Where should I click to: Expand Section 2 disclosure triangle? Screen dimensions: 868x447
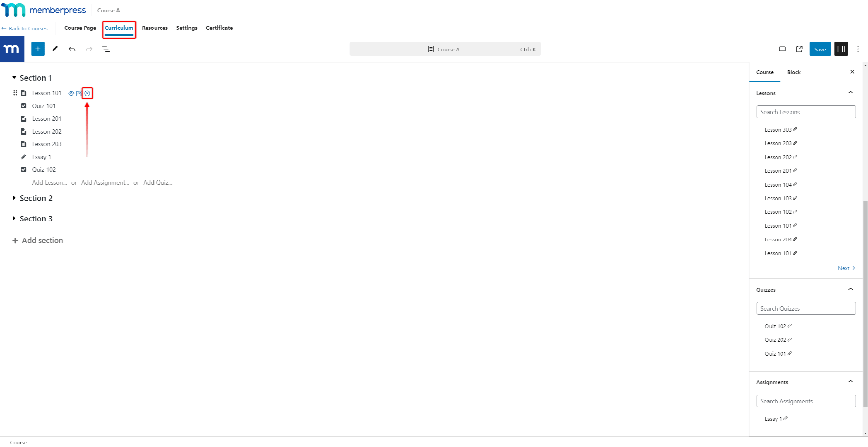tap(14, 198)
